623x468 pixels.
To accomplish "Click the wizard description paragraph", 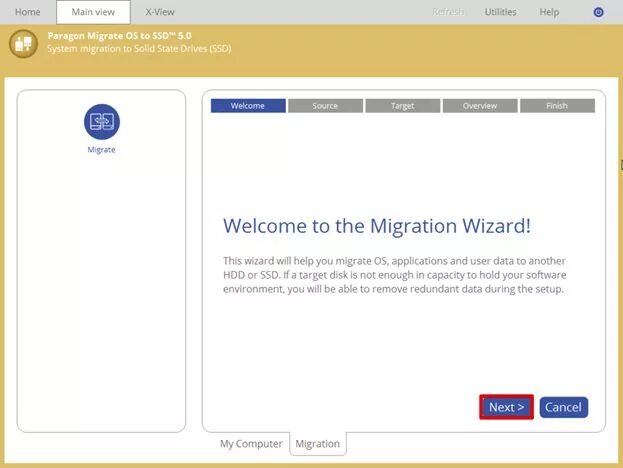I will pos(395,275).
